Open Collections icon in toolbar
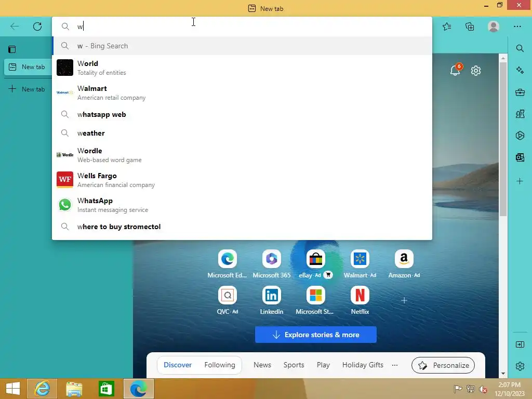The width and height of the screenshot is (532, 399). coord(470,26)
